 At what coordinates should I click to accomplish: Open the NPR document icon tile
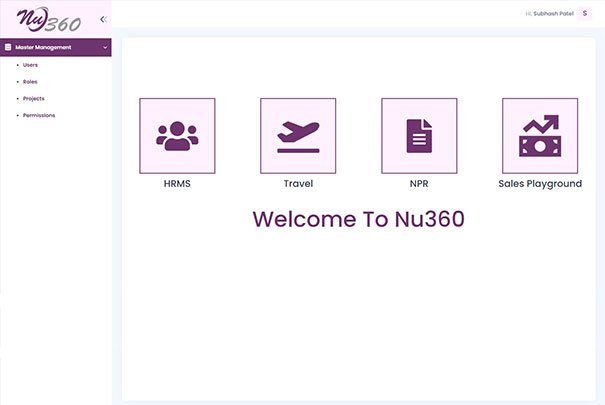[419, 136]
